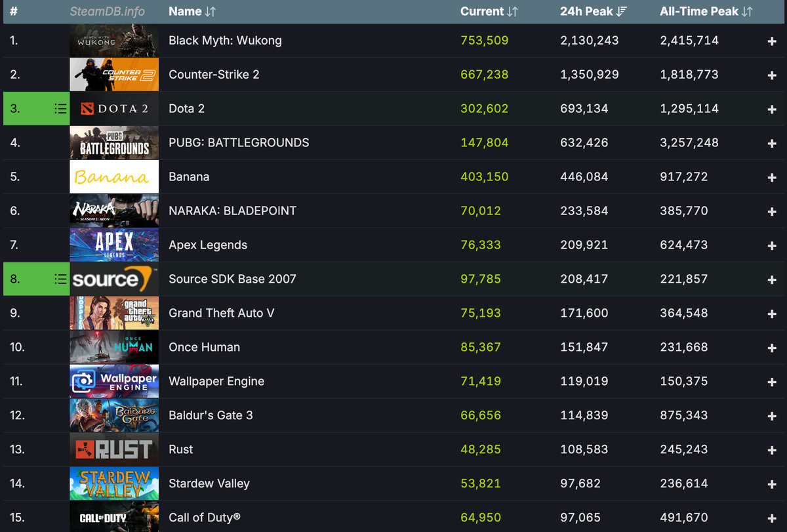Expand the NARAKA: BLADEPOINT row plus icon
The height and width of the screenshot is (532, 787).
coord(772,211)
